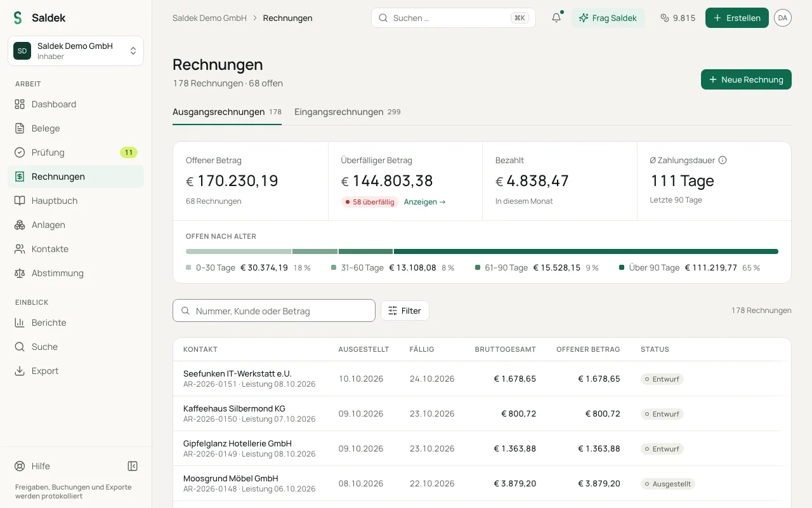Viewport: 812px width, 508px height.
Task: Click the Anzeigen overdue link
Action: tap(425, 202)
